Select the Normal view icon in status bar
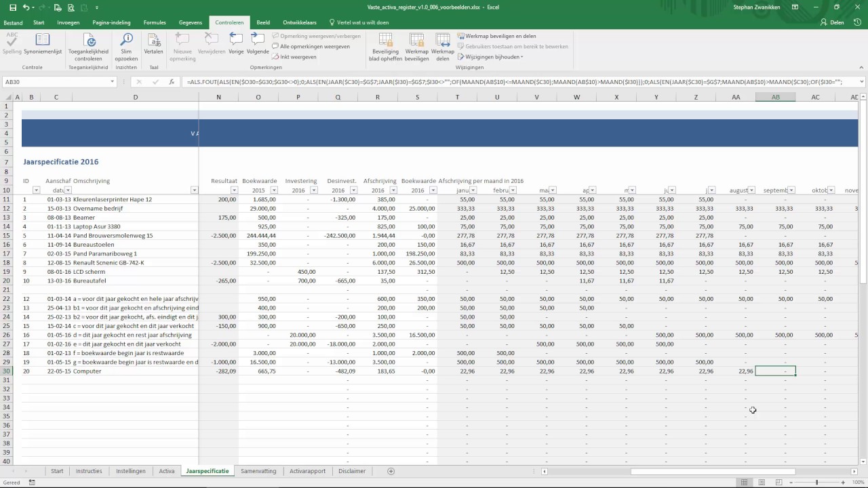 click(x=745, y=483)
